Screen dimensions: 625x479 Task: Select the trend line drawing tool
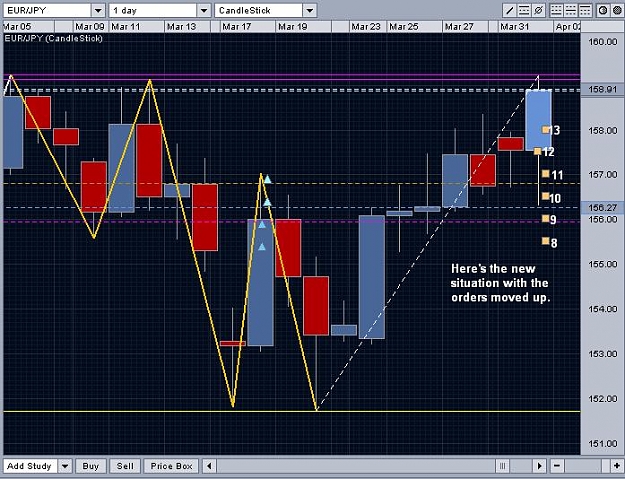[x=509, y=10]
